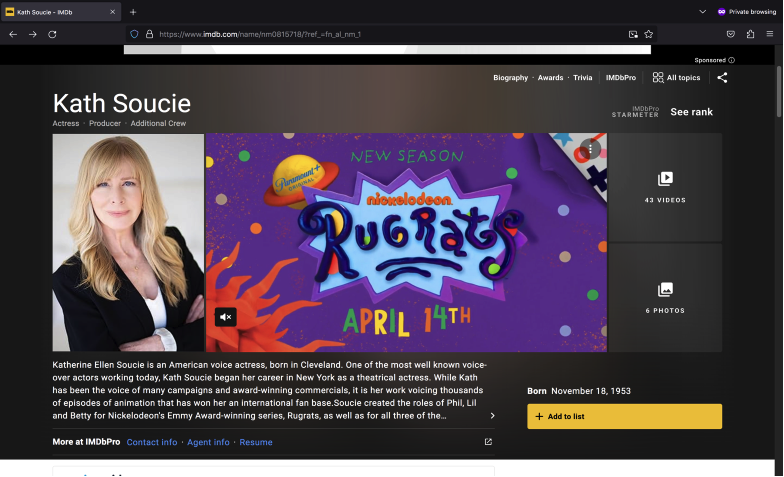Open the Firefox application menu
Viewport: 784px width, 477px height.
(769, 33)
